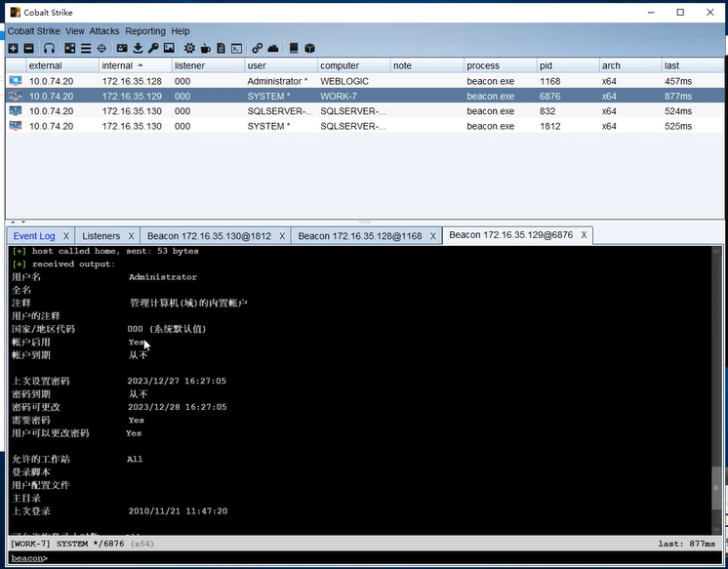Image resolution: width=728 pixels, height=569 pixels.
Task: Click the Connect to team server plus icon
Action: (13, 48)
